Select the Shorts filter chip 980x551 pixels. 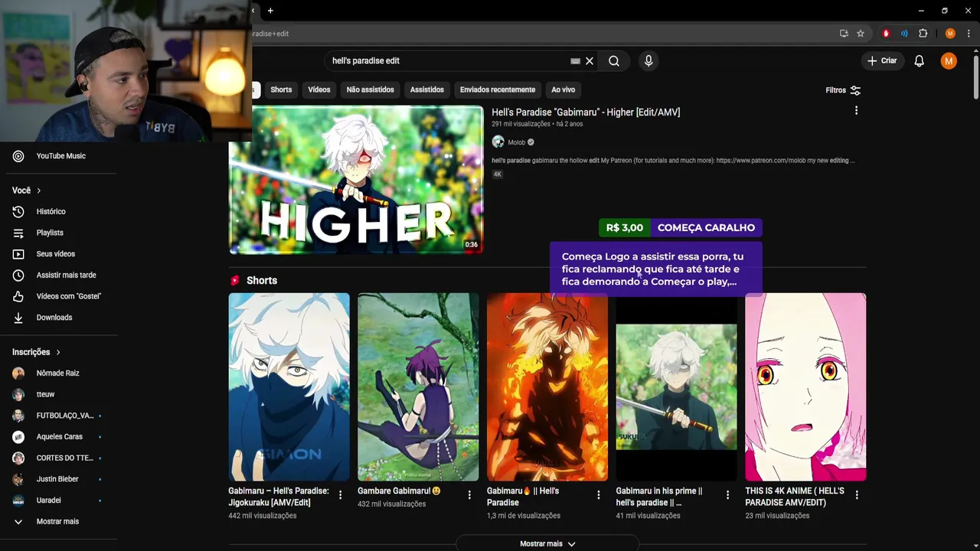pos(281,90)
